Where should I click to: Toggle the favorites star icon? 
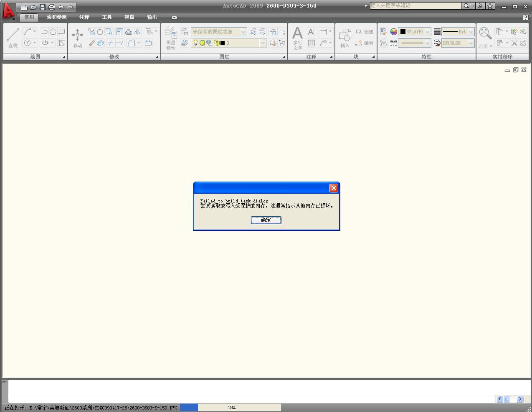490,6
